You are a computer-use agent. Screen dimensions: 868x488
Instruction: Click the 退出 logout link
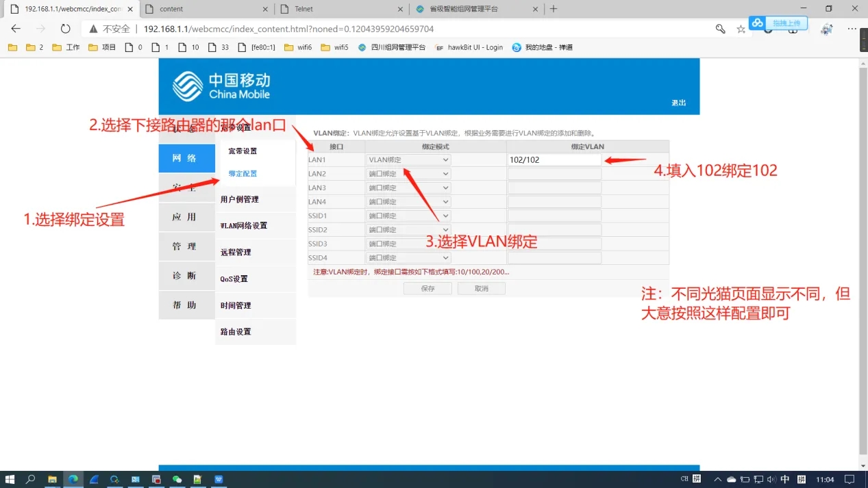click(679, 103)
